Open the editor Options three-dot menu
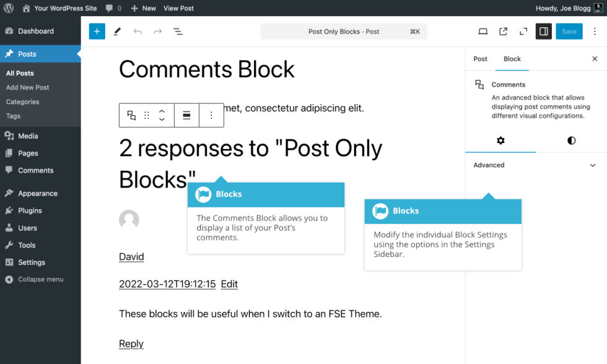 595,32
